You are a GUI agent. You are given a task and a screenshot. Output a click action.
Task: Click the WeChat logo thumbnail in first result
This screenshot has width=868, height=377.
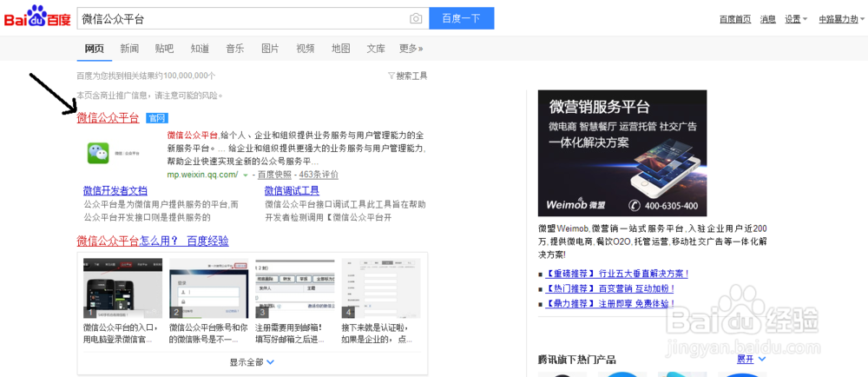click(x=98, y=153)
